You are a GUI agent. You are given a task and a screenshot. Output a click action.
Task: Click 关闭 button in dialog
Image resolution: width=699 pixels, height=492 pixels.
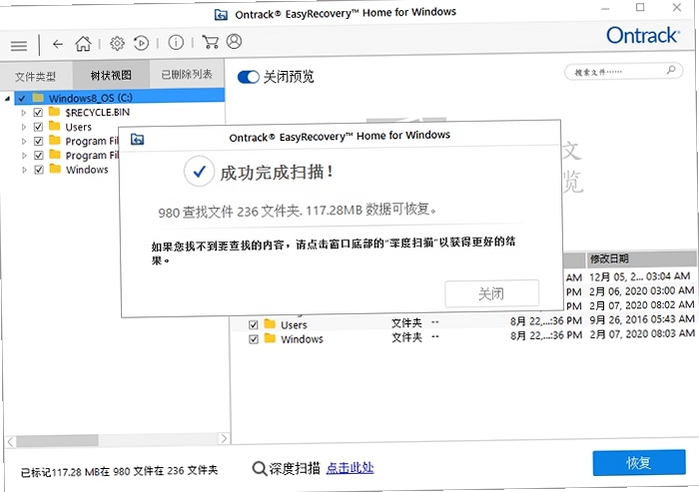tap(492, 293)
